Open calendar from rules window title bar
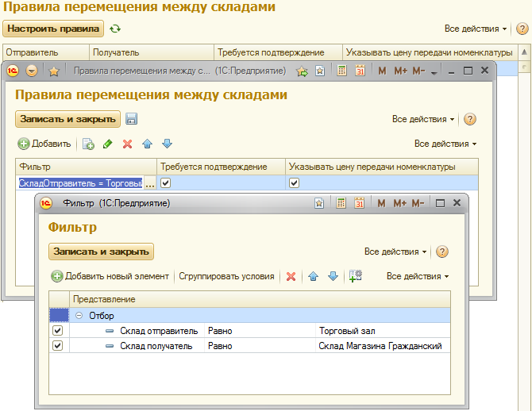The image size is (532, 411). point(360,71)
